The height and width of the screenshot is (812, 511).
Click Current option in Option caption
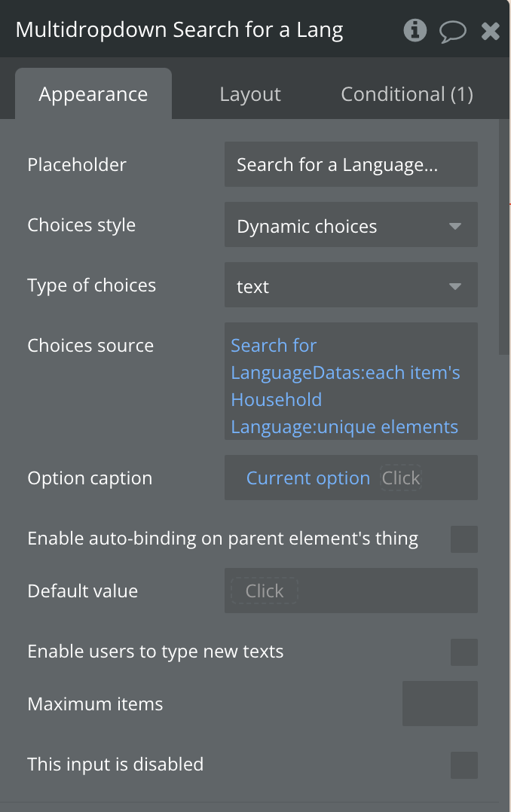308,478
